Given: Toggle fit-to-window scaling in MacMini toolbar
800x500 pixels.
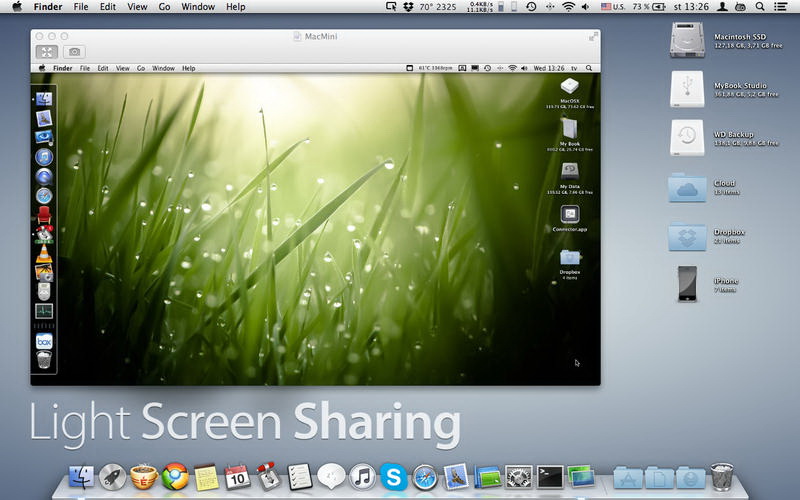Looking at the screenshot, I should (47, 51).
